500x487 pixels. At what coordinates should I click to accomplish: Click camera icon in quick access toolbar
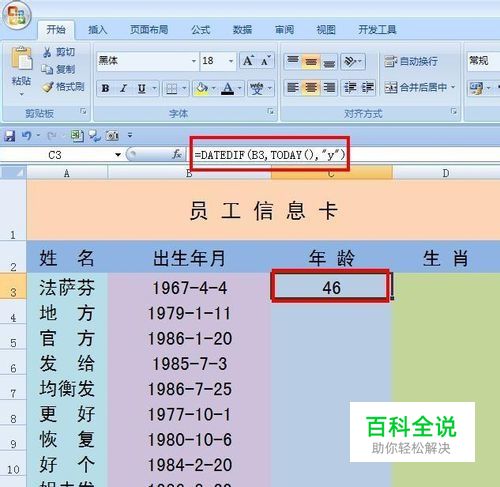tap(112, 136)
